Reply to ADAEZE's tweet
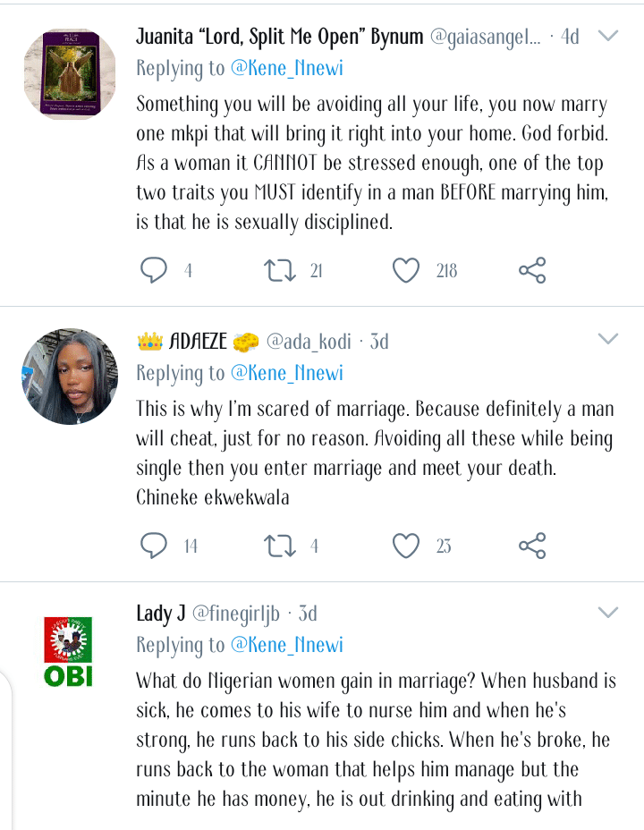This screenshot has height=830, width=644. (154, 545)
